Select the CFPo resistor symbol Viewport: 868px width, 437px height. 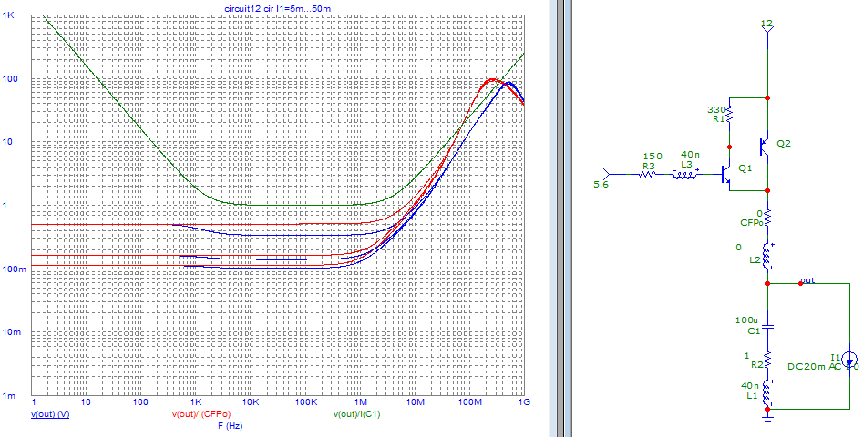(767, 218)
